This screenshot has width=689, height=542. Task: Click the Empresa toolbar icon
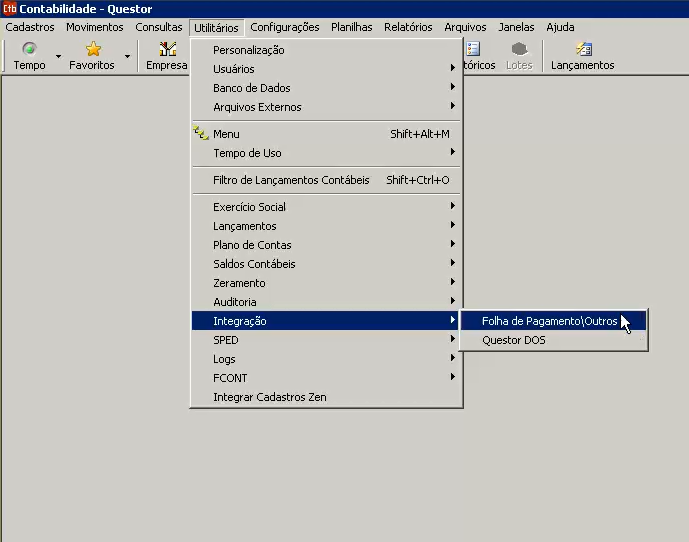(x=166, y=49)
